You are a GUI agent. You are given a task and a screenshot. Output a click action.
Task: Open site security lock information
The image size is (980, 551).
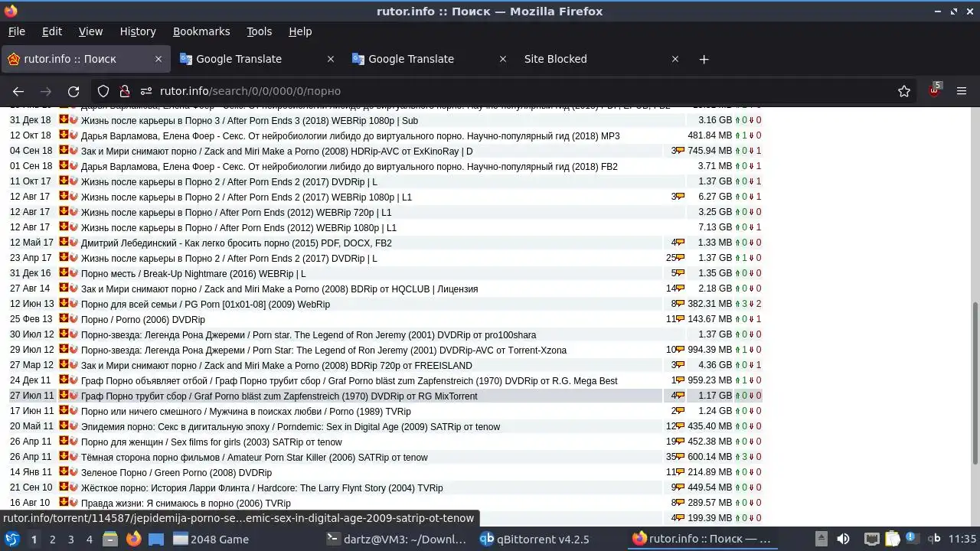(x=125, y=91)
